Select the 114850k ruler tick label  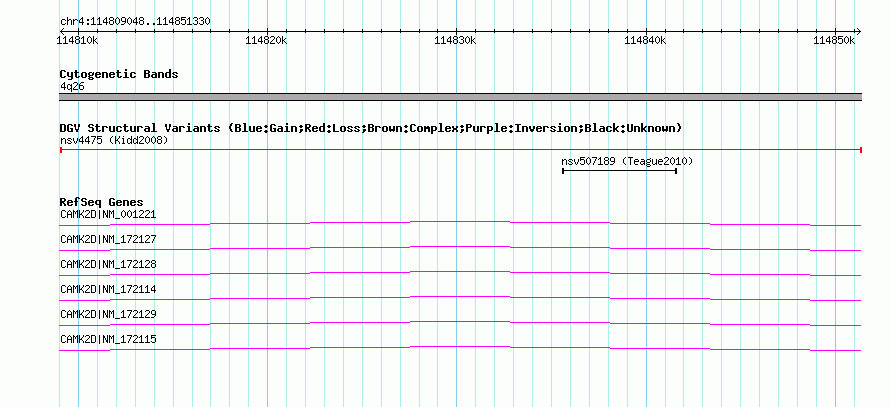point(834,40)
